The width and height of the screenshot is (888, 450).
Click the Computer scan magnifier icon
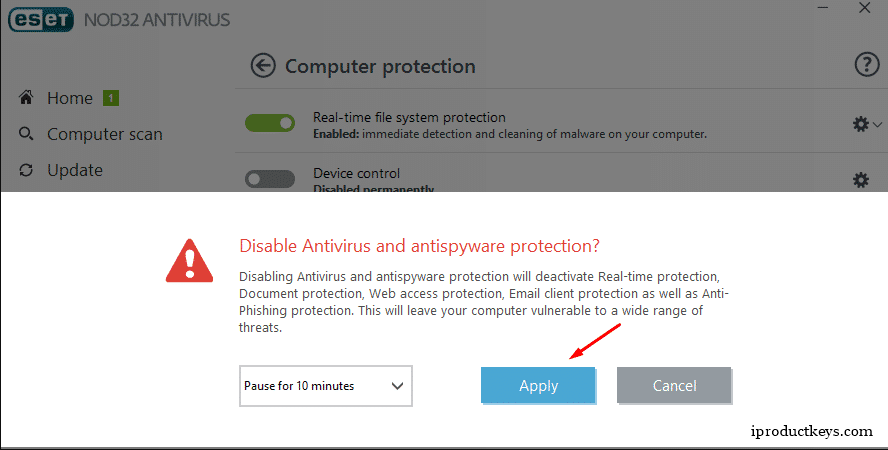[26, 134]
